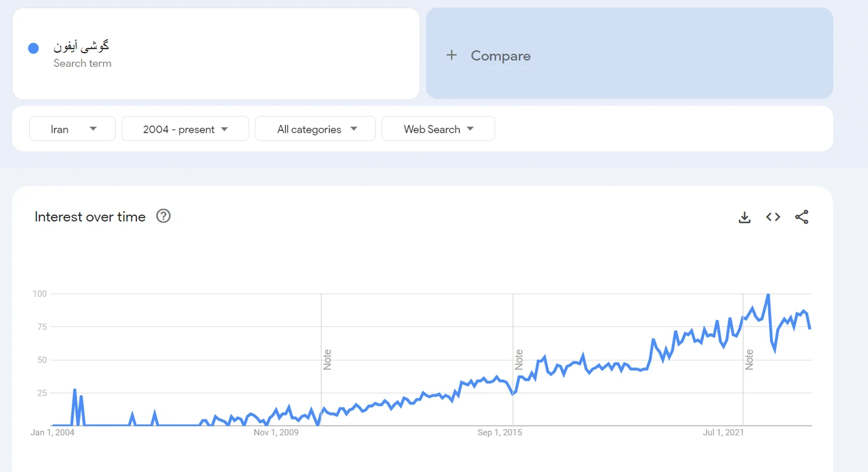Screen dimensions: 868x472
Task: Click the 'Search term' subtitle text
Action: point(82,63)
